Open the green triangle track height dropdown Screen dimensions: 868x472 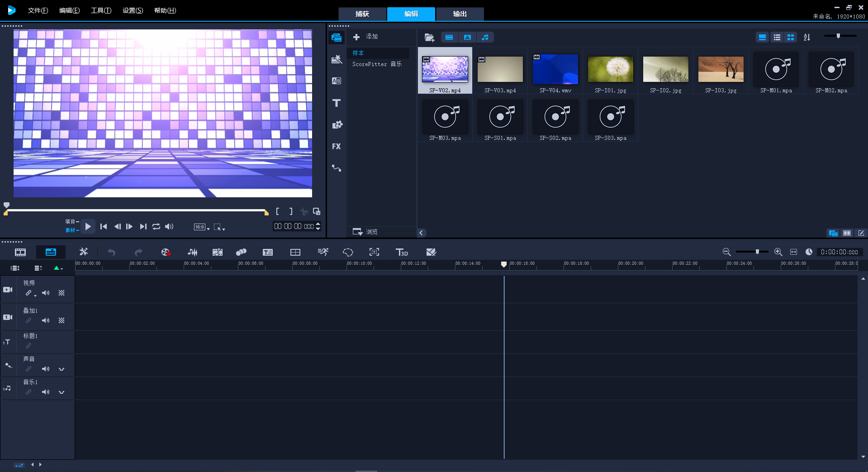pyautogui.click(x=58, y=268)
